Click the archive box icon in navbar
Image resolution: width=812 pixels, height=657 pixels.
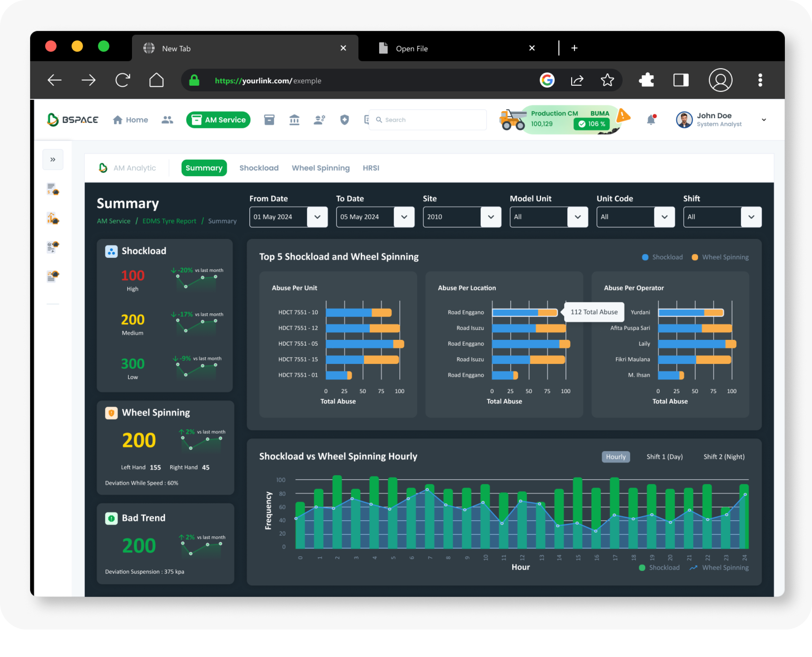click(x=269, y=120)
